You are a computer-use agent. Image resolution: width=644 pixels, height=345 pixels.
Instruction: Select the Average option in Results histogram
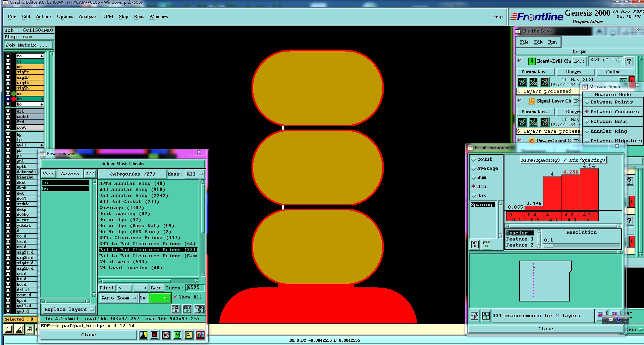click(485, 168)
